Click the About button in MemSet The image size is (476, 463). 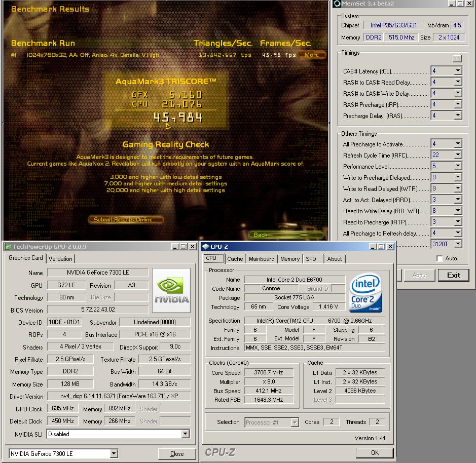coord(420,275)
